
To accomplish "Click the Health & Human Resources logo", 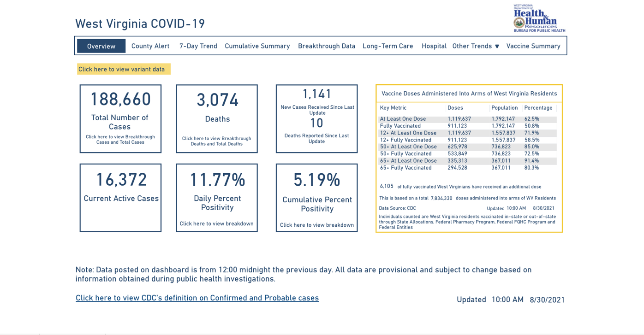I will coord(539,18).
